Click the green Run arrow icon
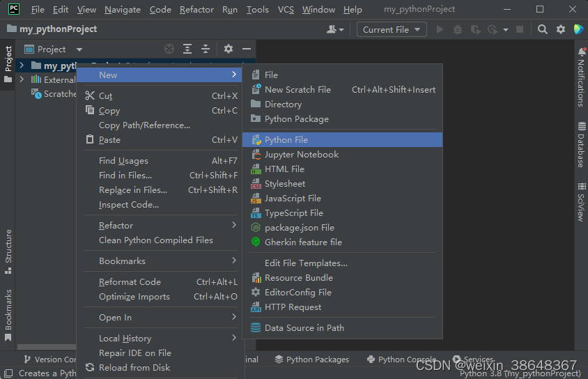Viewport: 588px width, 379px height. click(x=440, y=29)
